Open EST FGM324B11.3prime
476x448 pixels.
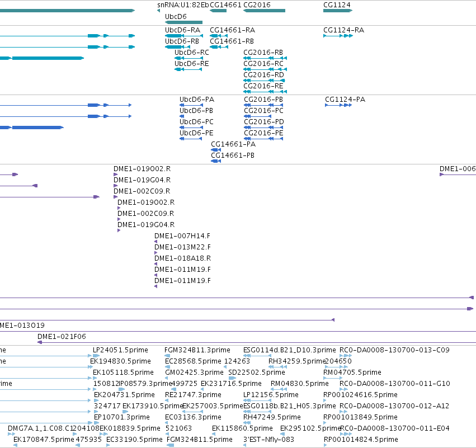click(197, 350)
